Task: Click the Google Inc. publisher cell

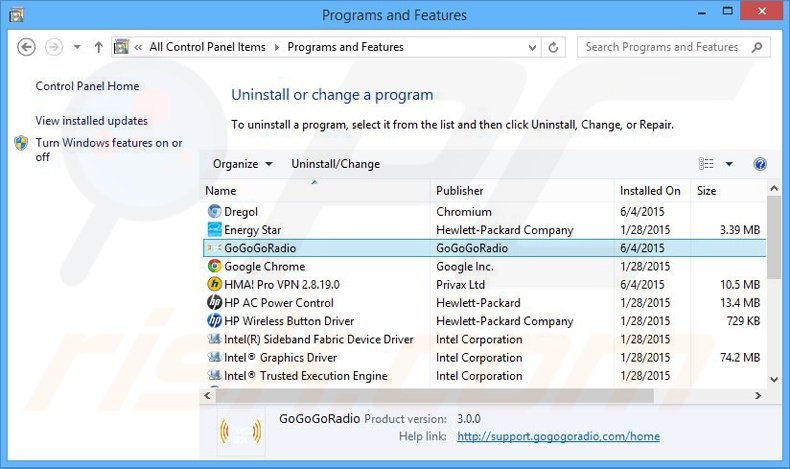Action: tap(465, 266)
